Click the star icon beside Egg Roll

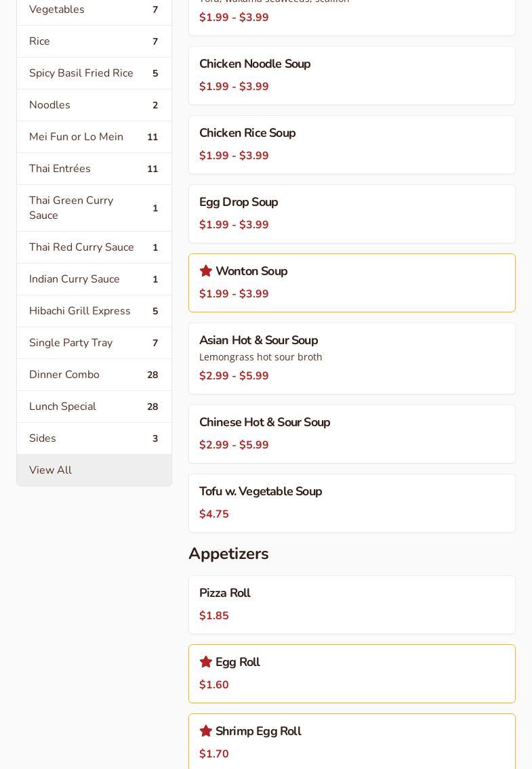206,662
